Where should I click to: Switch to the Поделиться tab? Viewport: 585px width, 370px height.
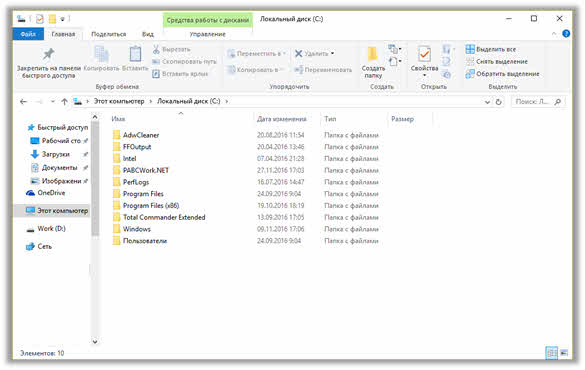tap(109, 34)
